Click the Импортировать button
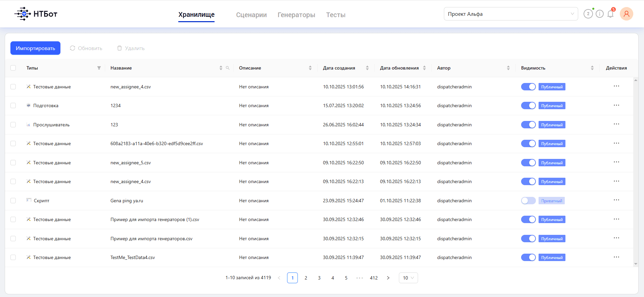 click(x=35, y=48)
